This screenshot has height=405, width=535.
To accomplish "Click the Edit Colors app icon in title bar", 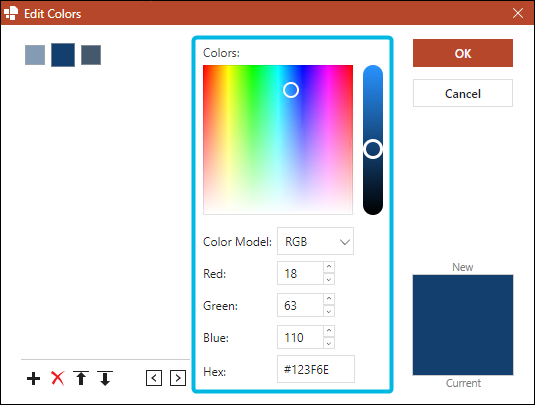I will click(x=11, y=13).
